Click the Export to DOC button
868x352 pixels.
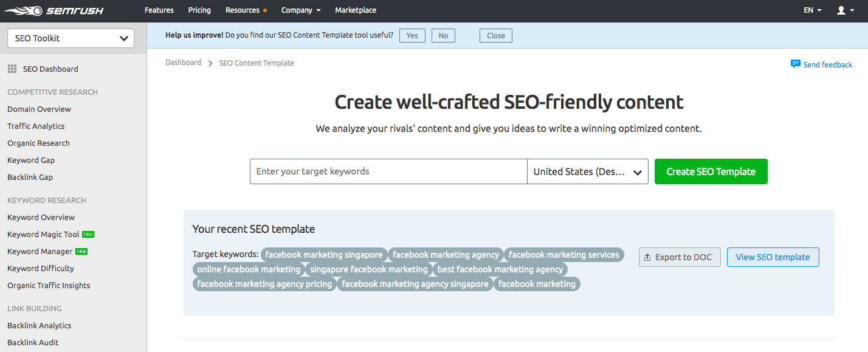pyautogui.click(x=680, y=257)
